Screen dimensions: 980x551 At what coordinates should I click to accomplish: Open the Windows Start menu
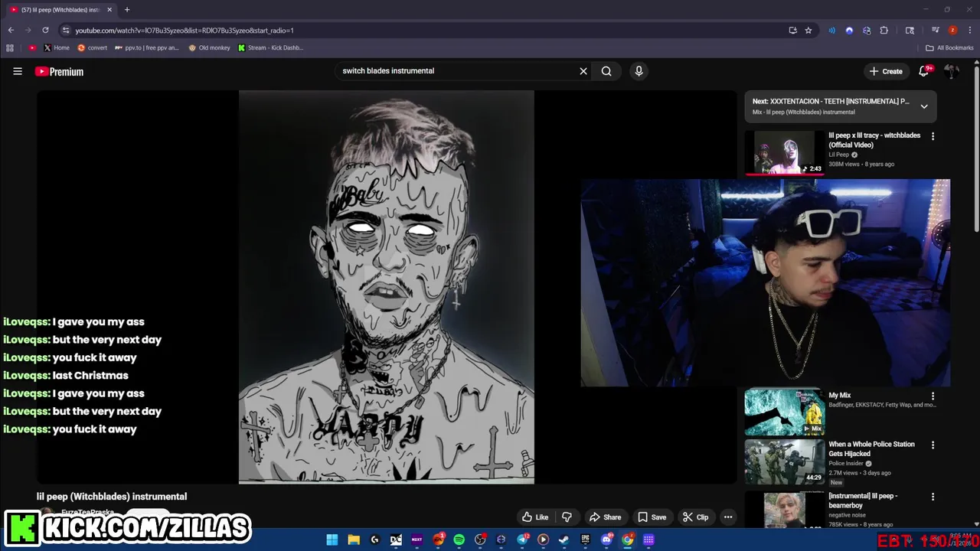tap(332, 540)
